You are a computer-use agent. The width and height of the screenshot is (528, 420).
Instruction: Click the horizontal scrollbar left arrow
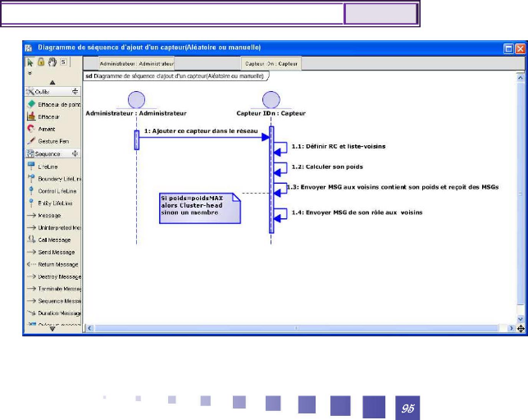pyautogui.click(x=89, y=328)
